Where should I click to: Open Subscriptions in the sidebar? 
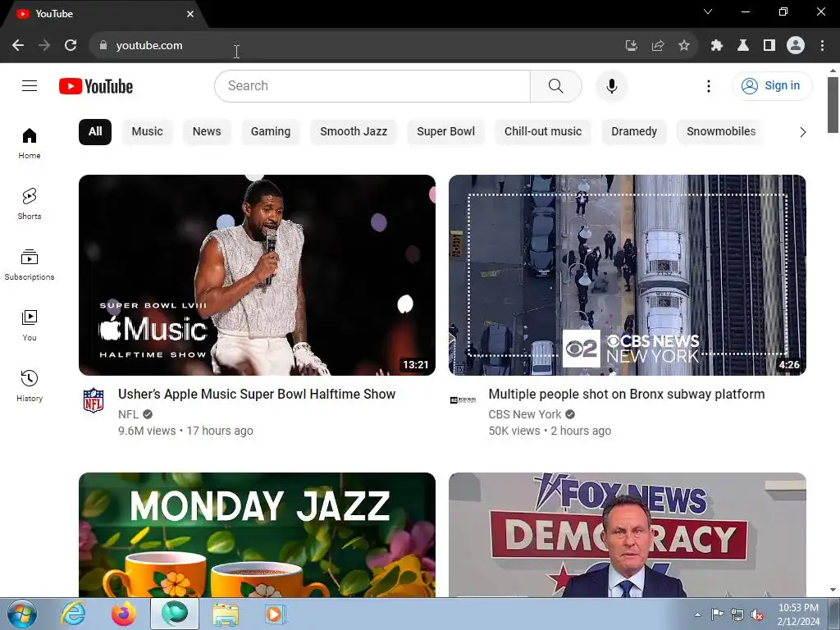pos(30,265)
